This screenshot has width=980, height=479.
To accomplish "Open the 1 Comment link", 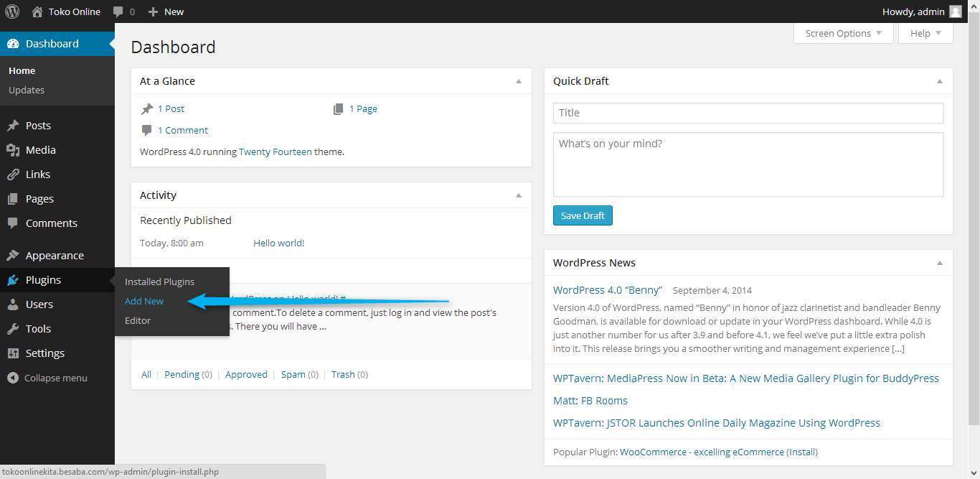I will 183,130.
